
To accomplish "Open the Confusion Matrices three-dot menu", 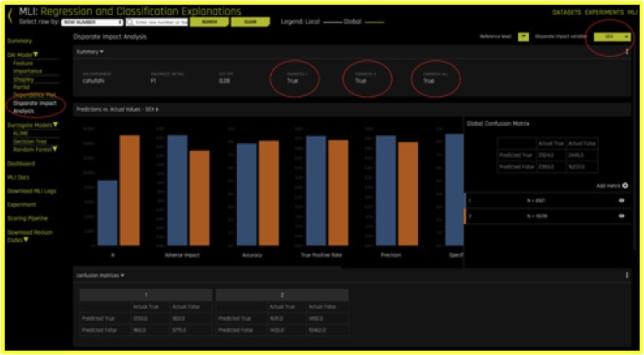I will pos(626,275).
